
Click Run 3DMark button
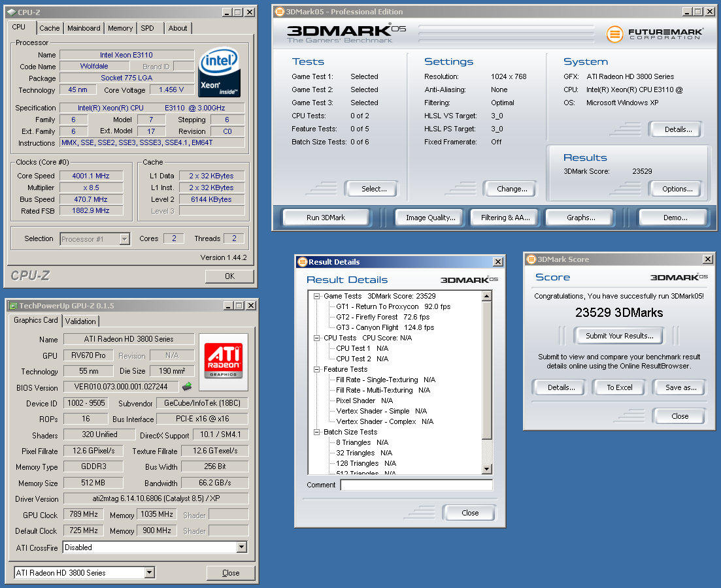pos(326,218)
